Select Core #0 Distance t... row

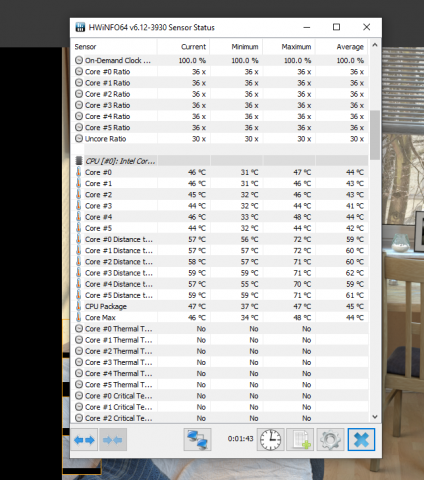coord(220,239)
